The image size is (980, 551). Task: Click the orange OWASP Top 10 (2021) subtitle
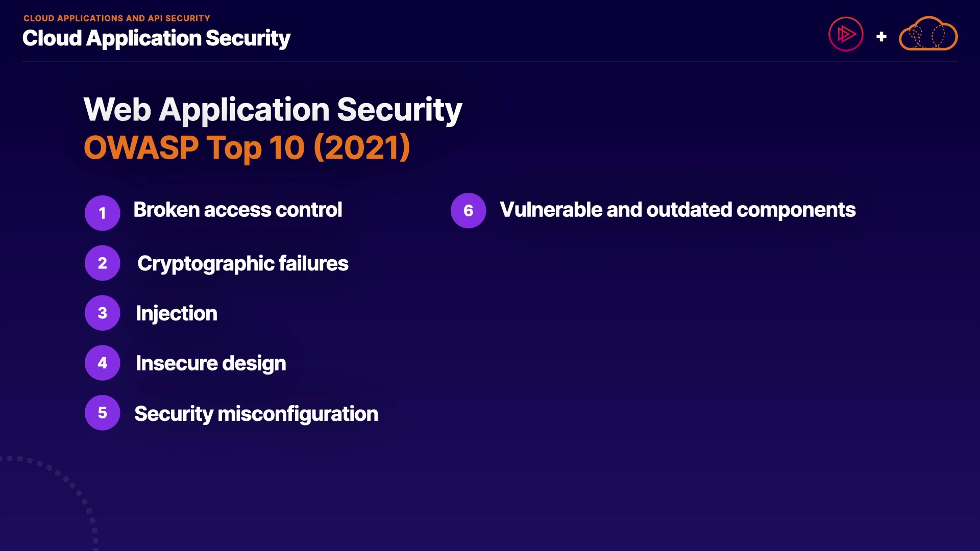tap(247, 148)
